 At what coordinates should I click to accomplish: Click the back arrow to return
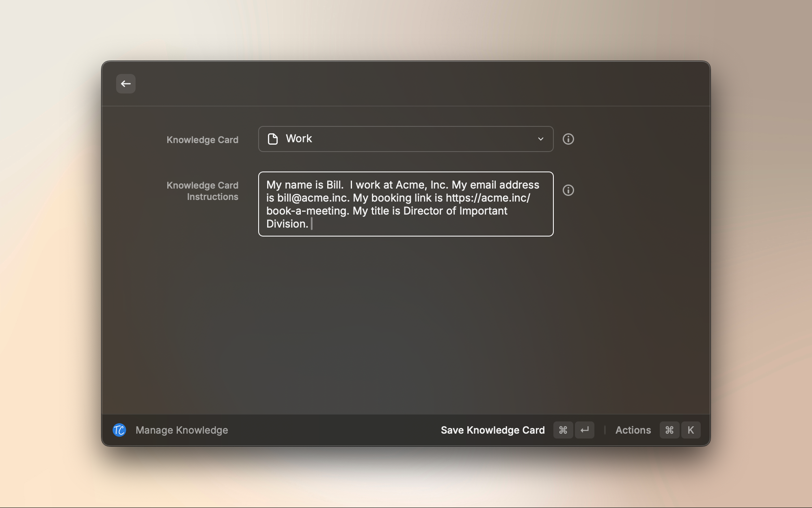point(126,84)
